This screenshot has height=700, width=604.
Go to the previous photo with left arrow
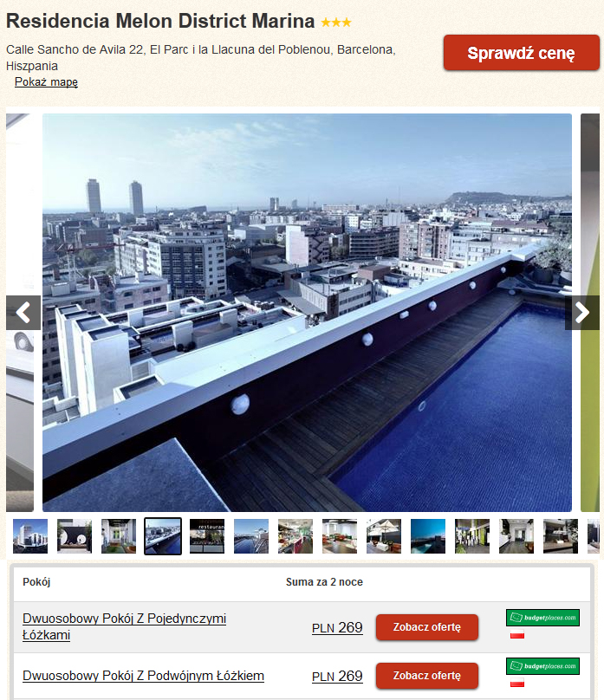(23, 313)
